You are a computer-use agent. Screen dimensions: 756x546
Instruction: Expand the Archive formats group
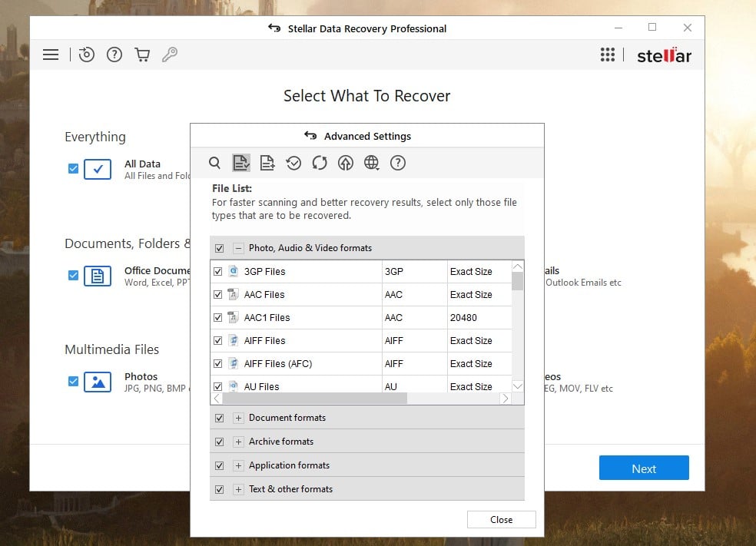pos(238,442)
